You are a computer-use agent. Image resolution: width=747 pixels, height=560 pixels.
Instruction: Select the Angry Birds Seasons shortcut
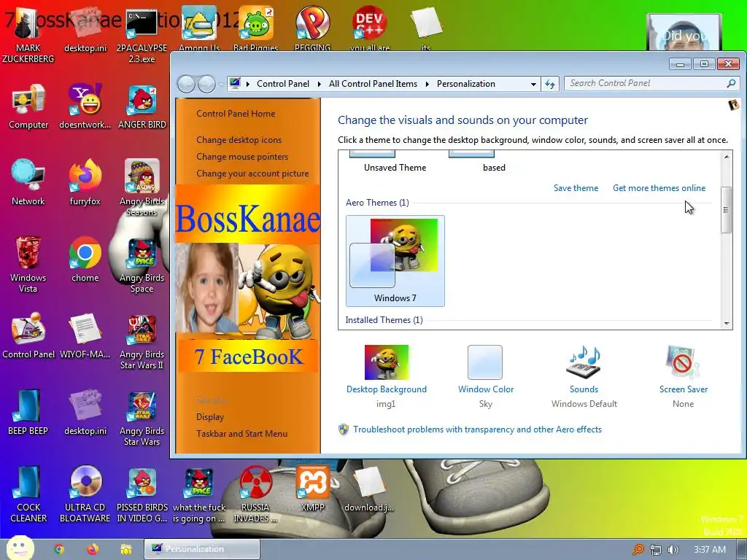tap(142, 188)
